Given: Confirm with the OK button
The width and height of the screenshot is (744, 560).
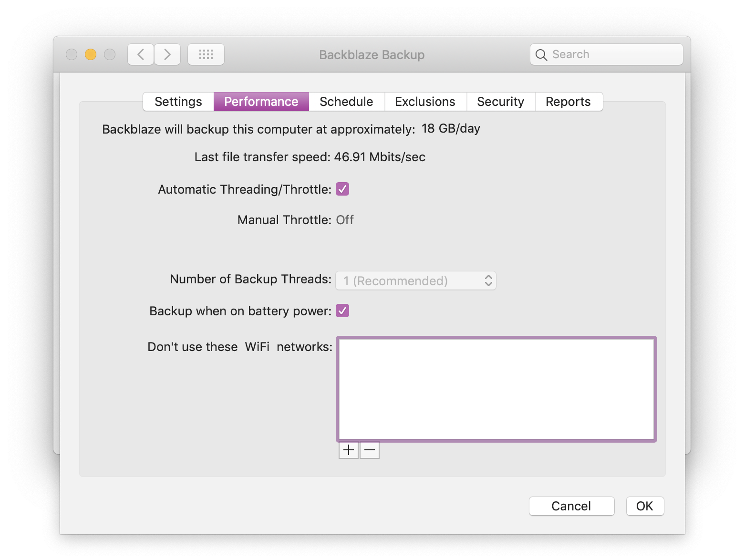Looking at the screenshot, I should 645,506.
